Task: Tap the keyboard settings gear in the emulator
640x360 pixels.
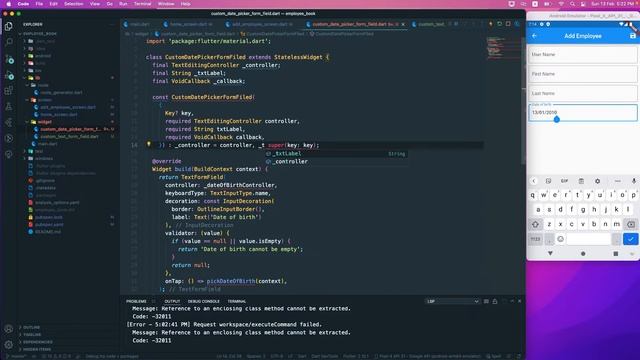Action: pyautogui.click(x=598, y=181)
